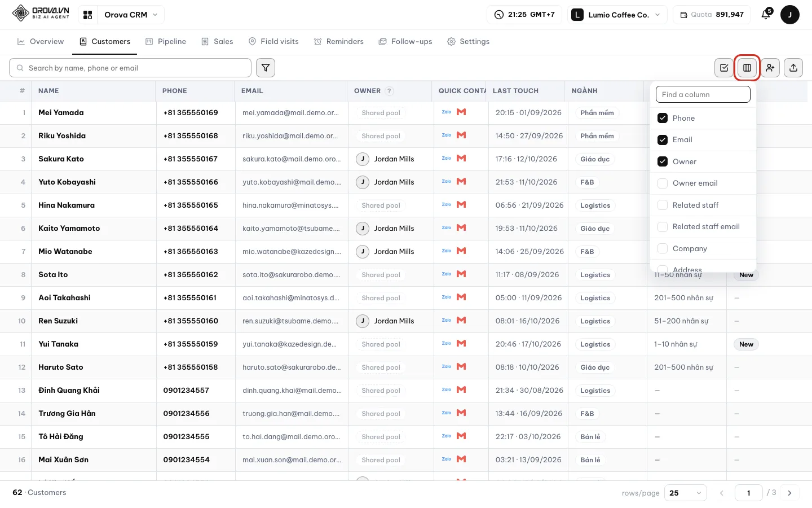Open the Settings tab
812x508 pixels.
(x=468, y=42)
